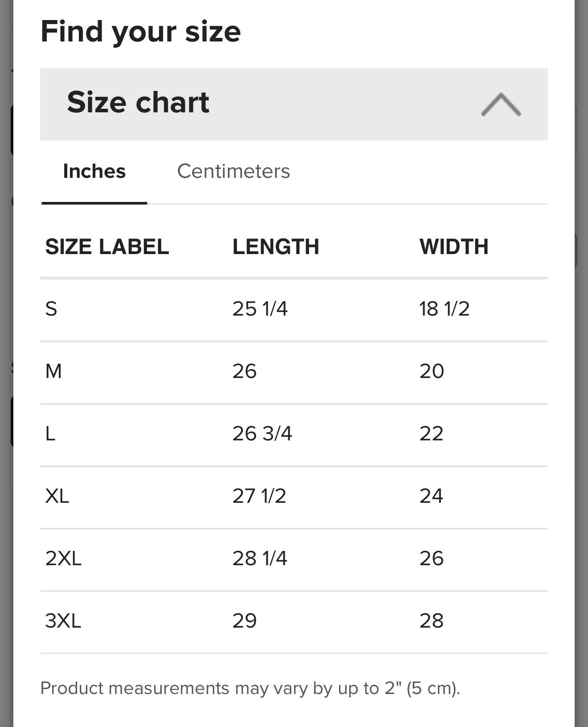Select the L size row label

(x=50, y=433)
